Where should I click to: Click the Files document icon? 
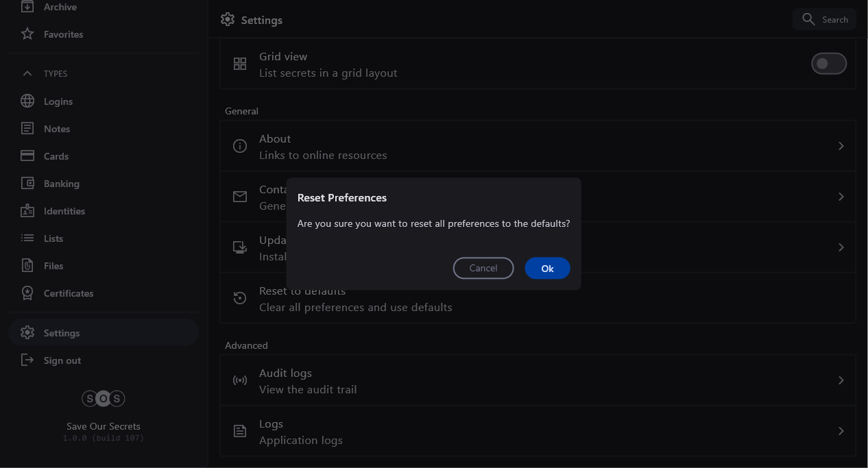point(27,266)
